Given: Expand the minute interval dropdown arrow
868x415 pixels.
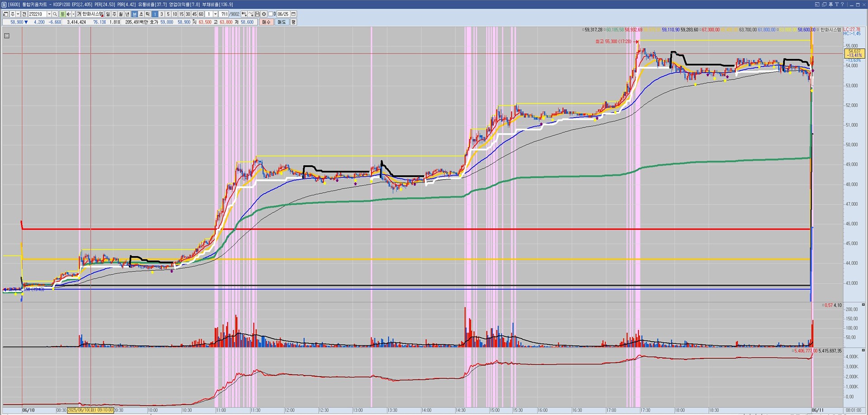Looking at the screenshot, I should [215, 14].
